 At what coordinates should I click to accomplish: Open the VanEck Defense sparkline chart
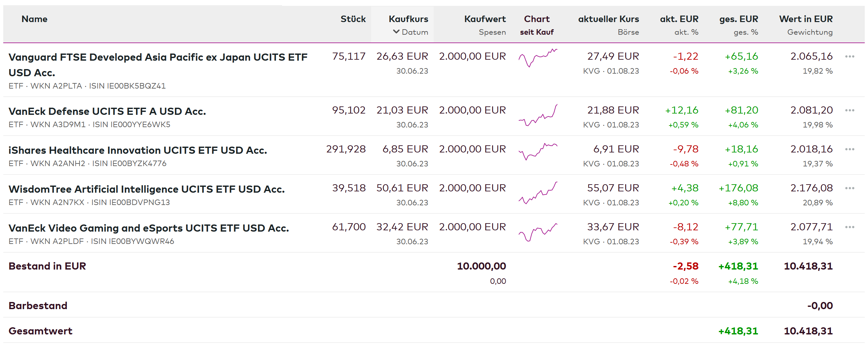tap(538, 115)
